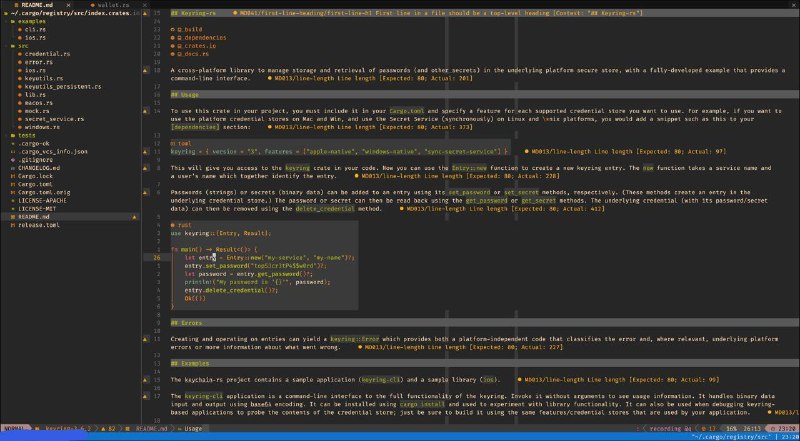Click the folder icon next to tests
The height and width of the screenshot is (441, 800).
point(13,135)
